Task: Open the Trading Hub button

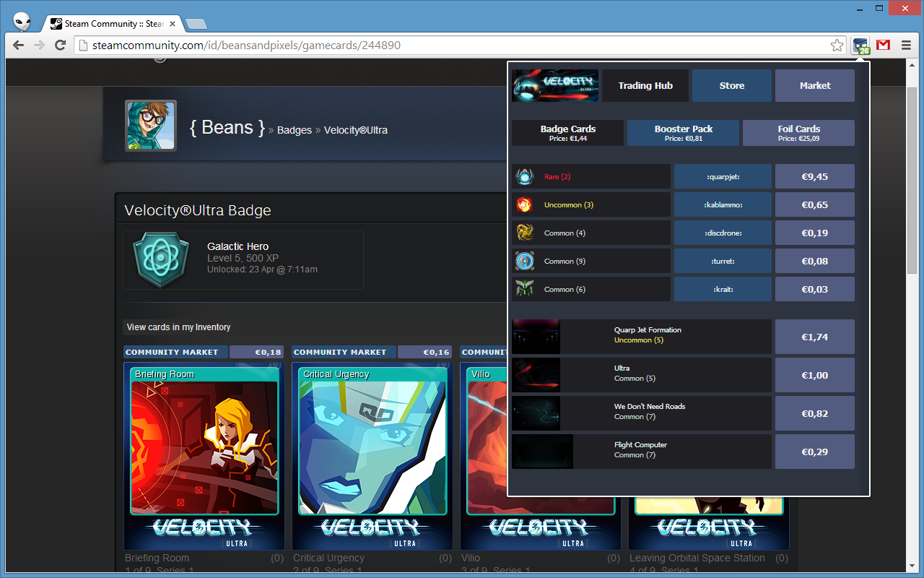Action: pyautogui.click(x=645, y=86)
